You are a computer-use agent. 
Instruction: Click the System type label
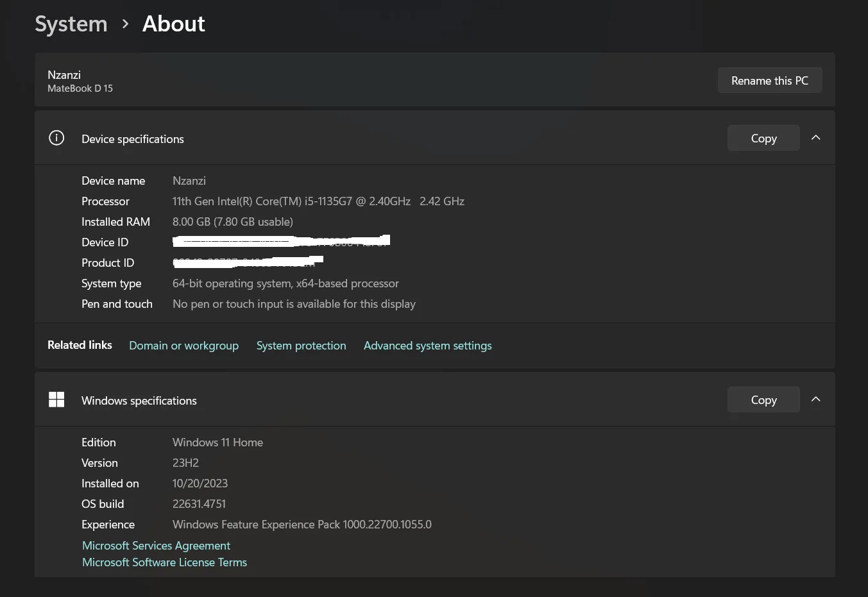(x=111, y=283)
